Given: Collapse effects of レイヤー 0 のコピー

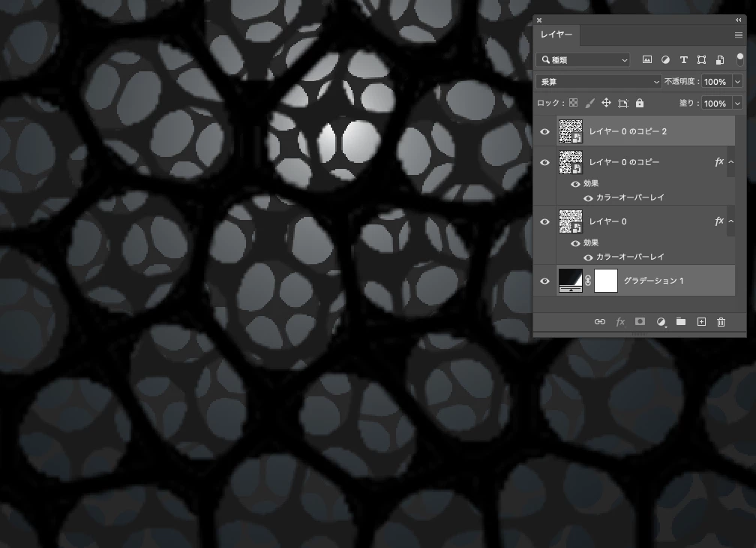Looking at the screenshot, I should (731, 162).
